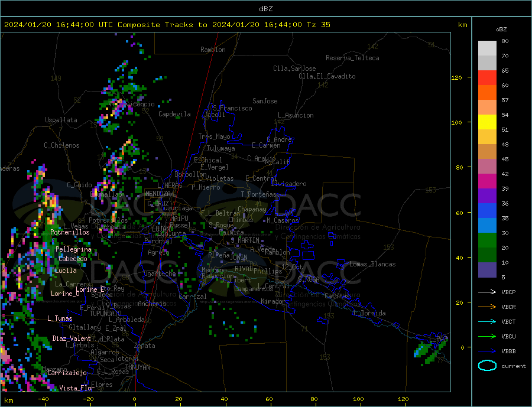The image size is (532, 407).
Task: Click the '100' tick on horizontal km axis
Action: 358,399
